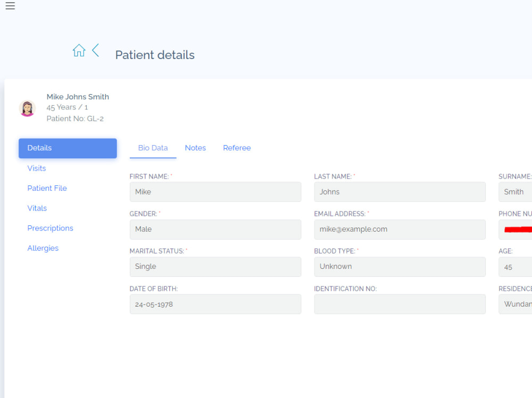Click the Patient details page heading

[155, 55]
